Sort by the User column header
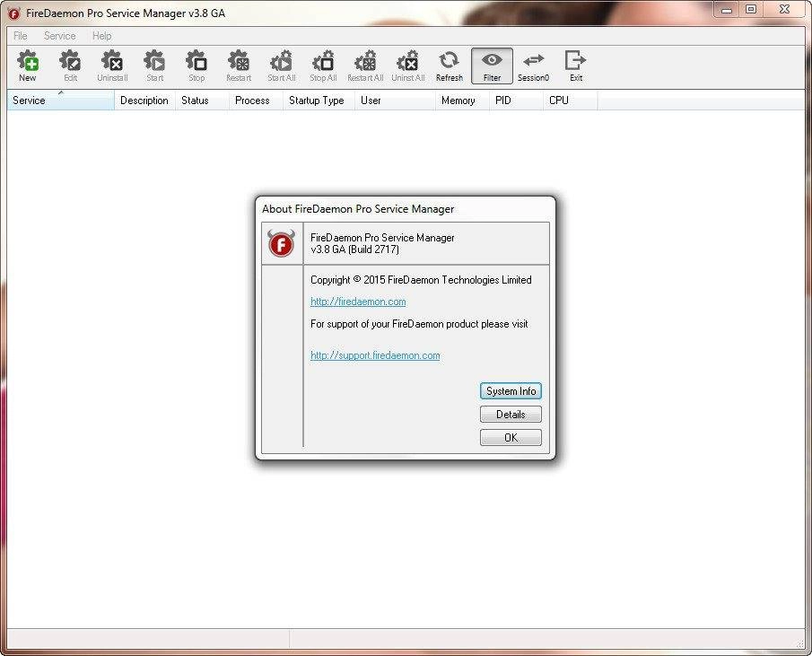The image size is (812, 656). click(x=395, y=101)
